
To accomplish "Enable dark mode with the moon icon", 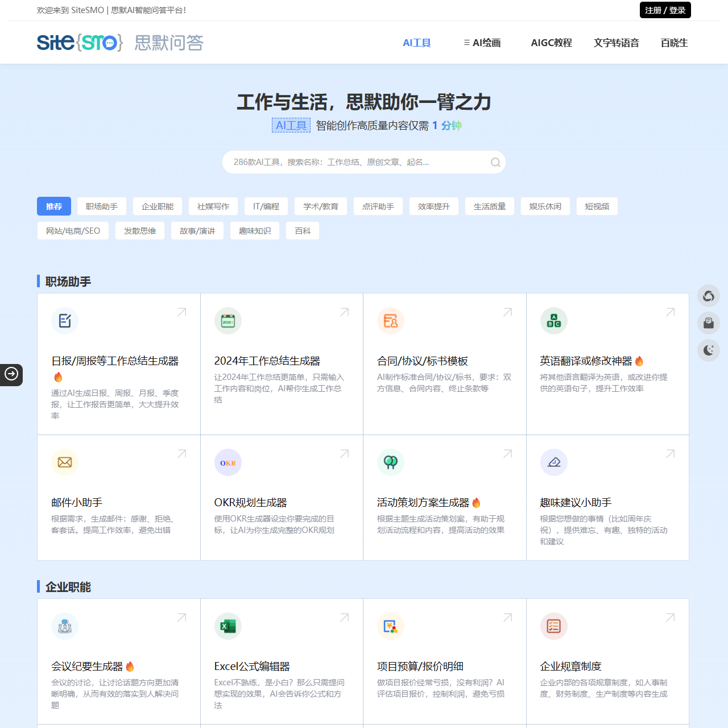I will [x=708, y=350].
